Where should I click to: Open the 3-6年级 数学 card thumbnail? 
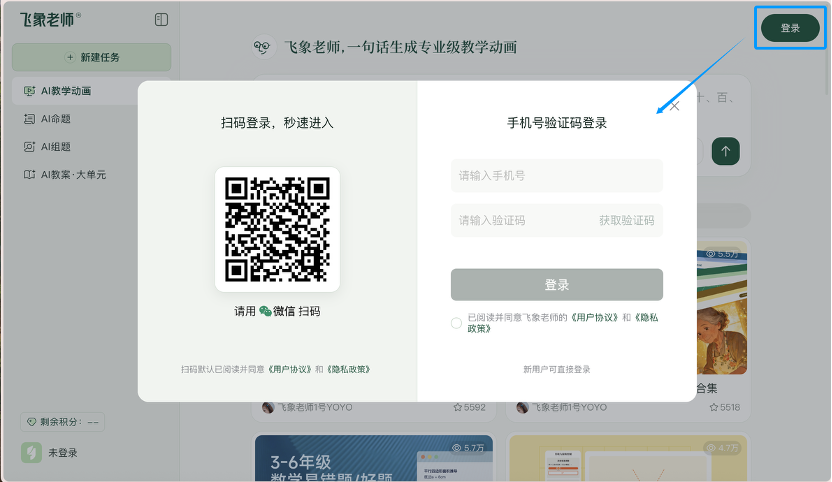click(374, 458)
